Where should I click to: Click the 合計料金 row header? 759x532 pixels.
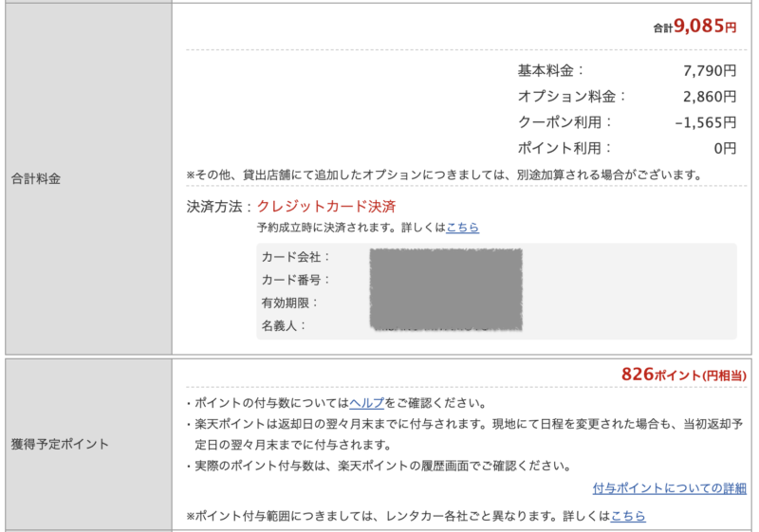click(x=36, y=178)
